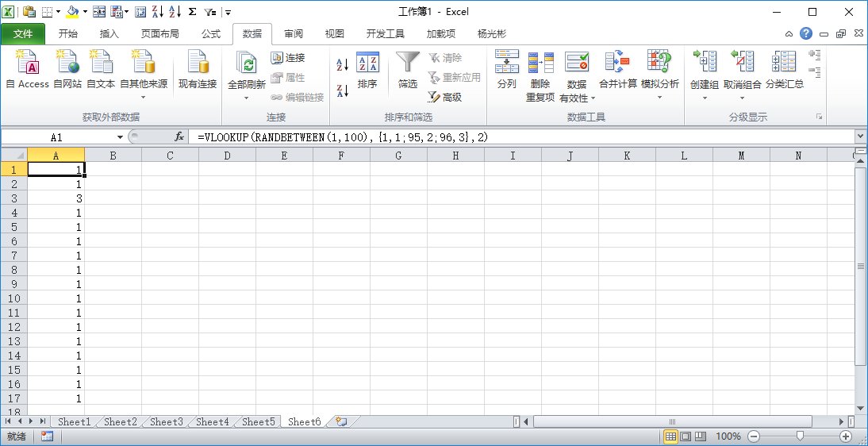Switch to page layout view button
This screenshot has height=446, width=868.
click(686, 436)
